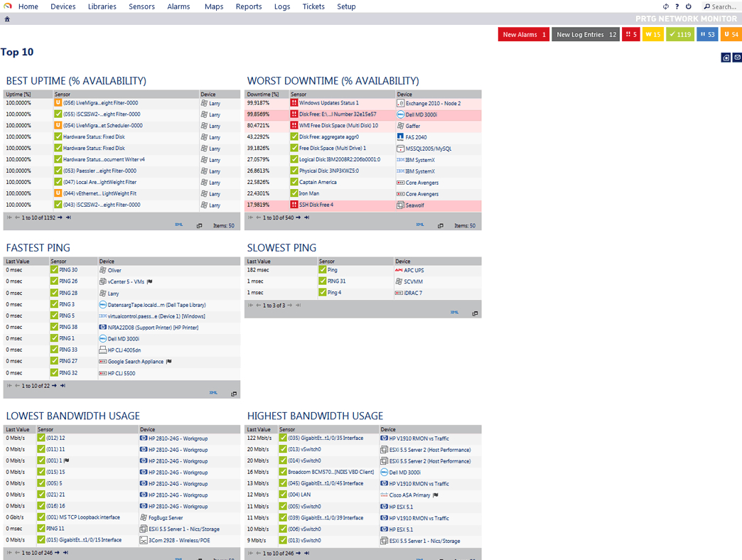Open vCenter 5 - VMs device

pos(126,281)
